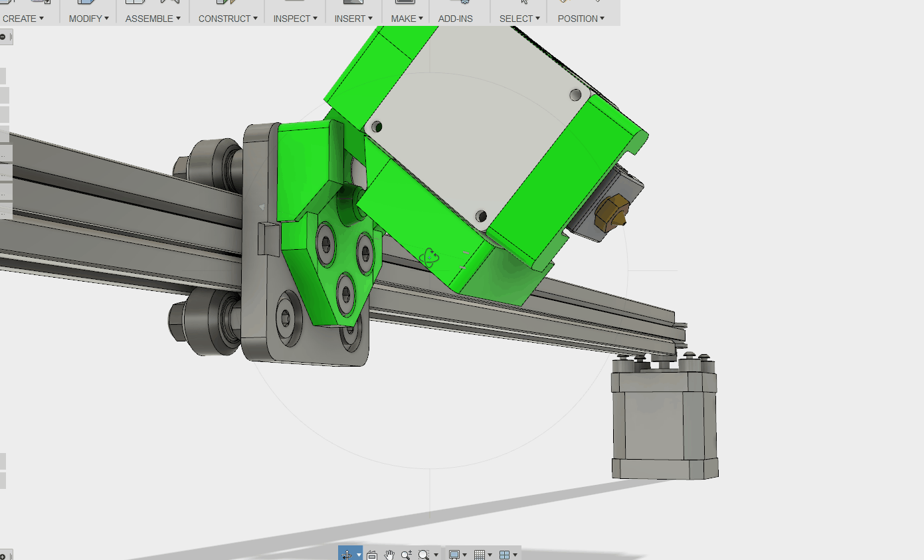This screenshot has height=560, width=924.
Task: Click the Grid and Snaps icon
Action: tap(480, 555)
